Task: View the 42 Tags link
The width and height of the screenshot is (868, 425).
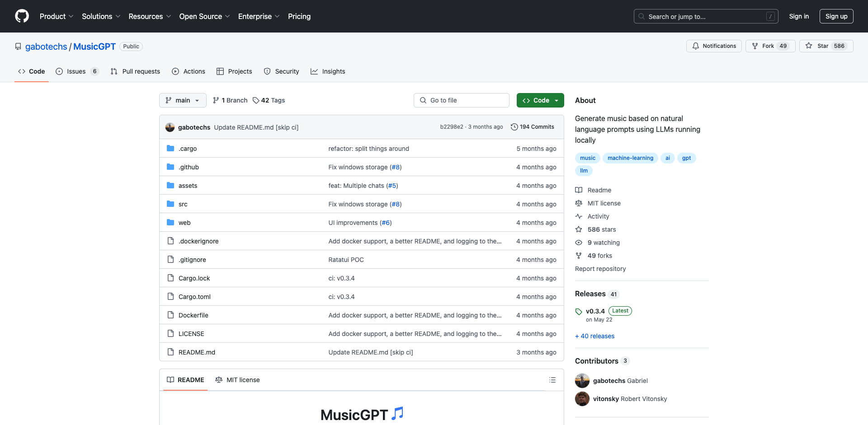Action: pyautogui.click(x=269, y=100)
